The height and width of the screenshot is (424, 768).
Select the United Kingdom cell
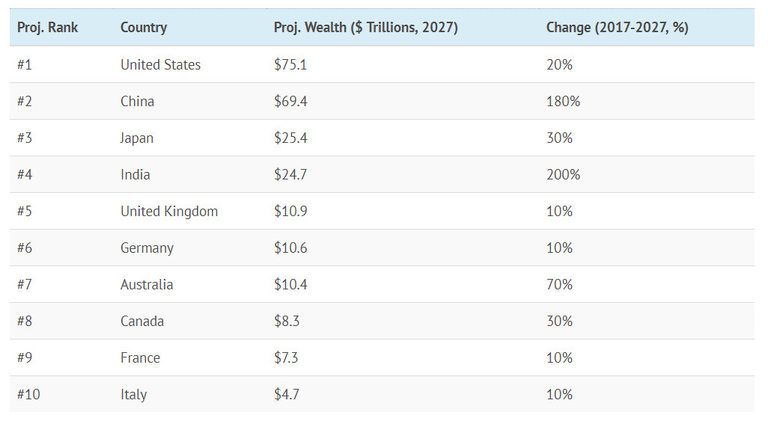(169, 211)
